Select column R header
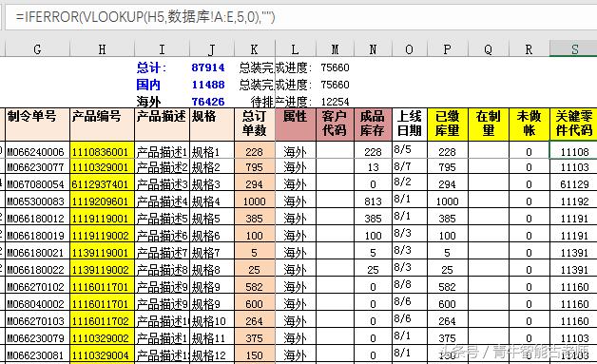The width and height of the screenshot is (597, 364). tap(529, 49)
